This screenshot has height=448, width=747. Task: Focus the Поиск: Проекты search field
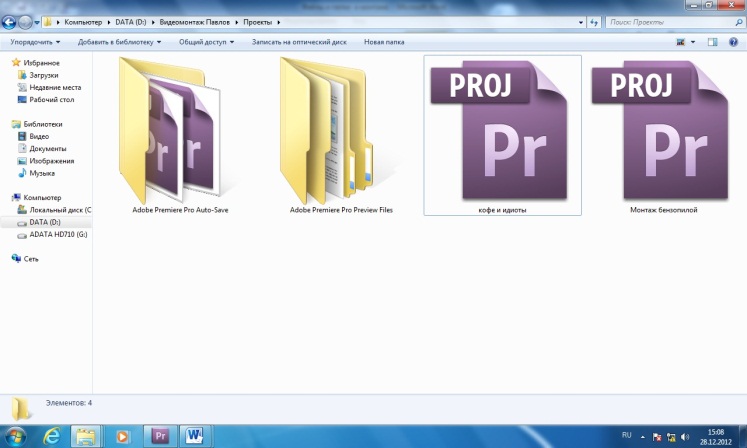pyautogui.click(x=669, y=22)
